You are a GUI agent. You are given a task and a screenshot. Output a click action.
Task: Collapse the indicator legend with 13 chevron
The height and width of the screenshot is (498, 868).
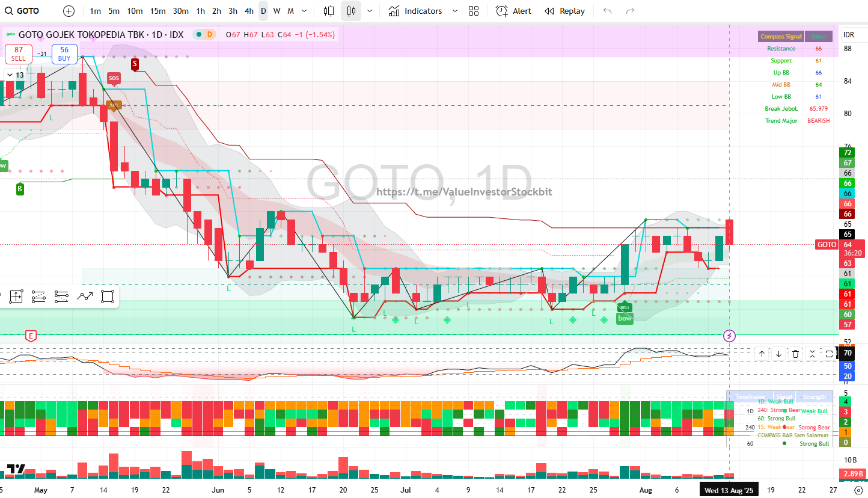(15, 75)
